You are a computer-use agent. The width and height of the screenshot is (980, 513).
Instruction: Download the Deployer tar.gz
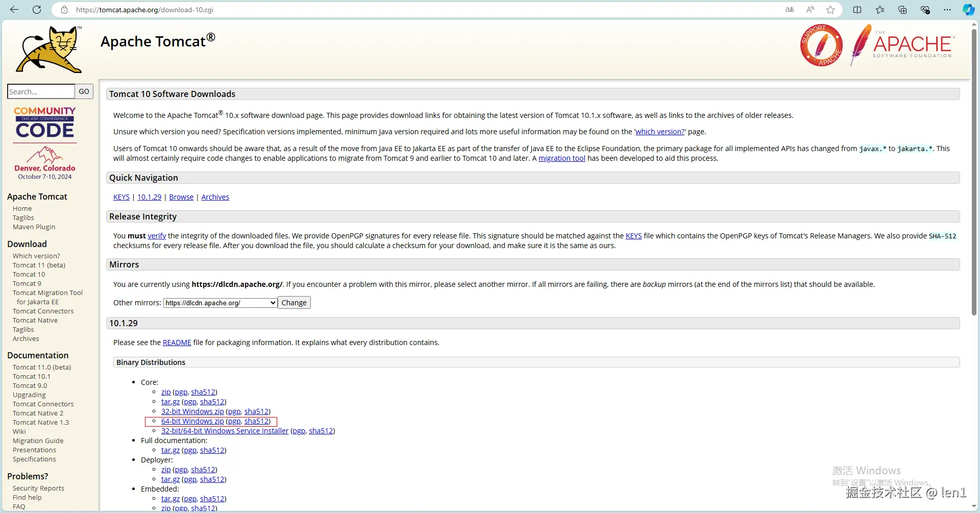(x=170, y=479)
